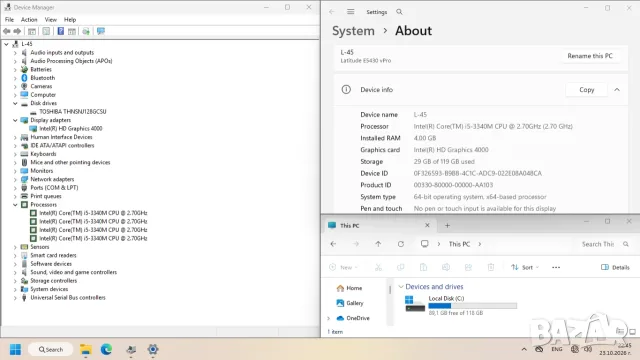Viewport: 640px width, 360px height.
Task: Expand Audio inputs and outputs
Action: [x=15, y=53]
